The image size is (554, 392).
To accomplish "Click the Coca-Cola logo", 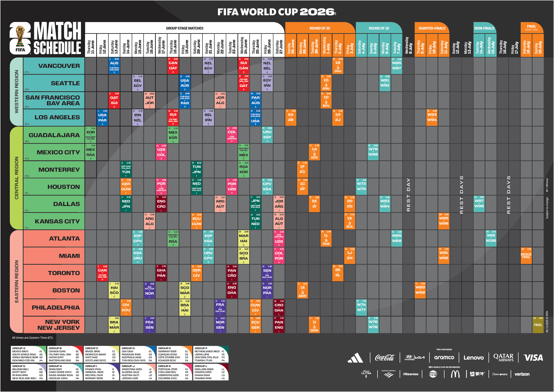I will click(x=385, y=358).
